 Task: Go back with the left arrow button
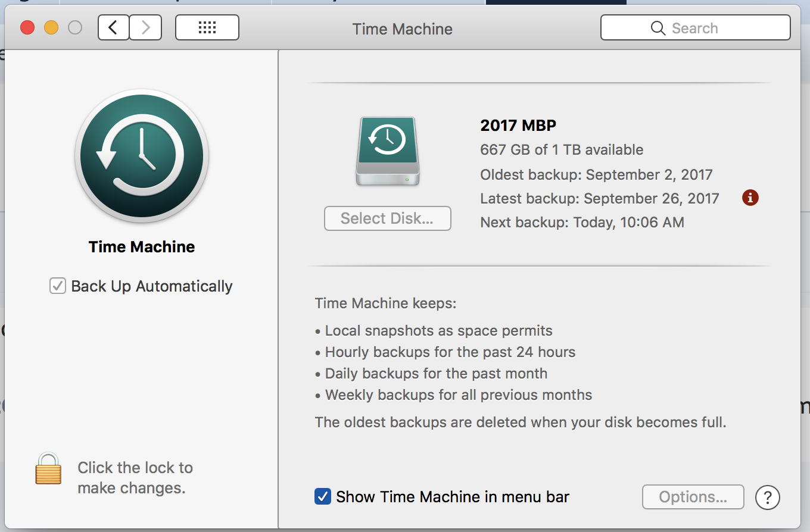tap(114, 27)
